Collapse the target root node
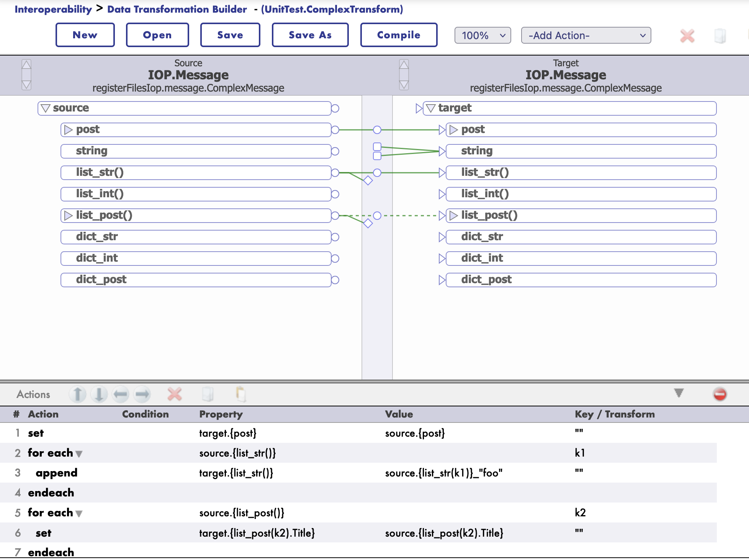The width and height of the screenshot is (749, 560). click(431, 108)
